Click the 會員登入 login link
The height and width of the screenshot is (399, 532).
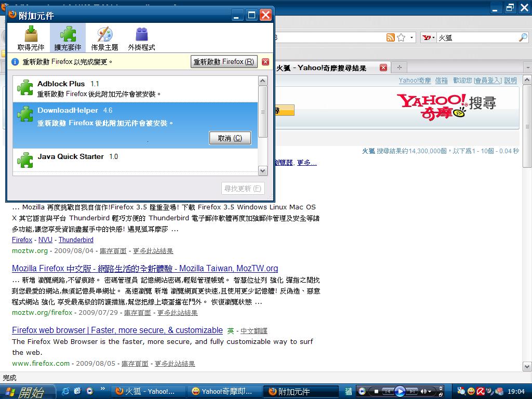[x=487, y=81]
